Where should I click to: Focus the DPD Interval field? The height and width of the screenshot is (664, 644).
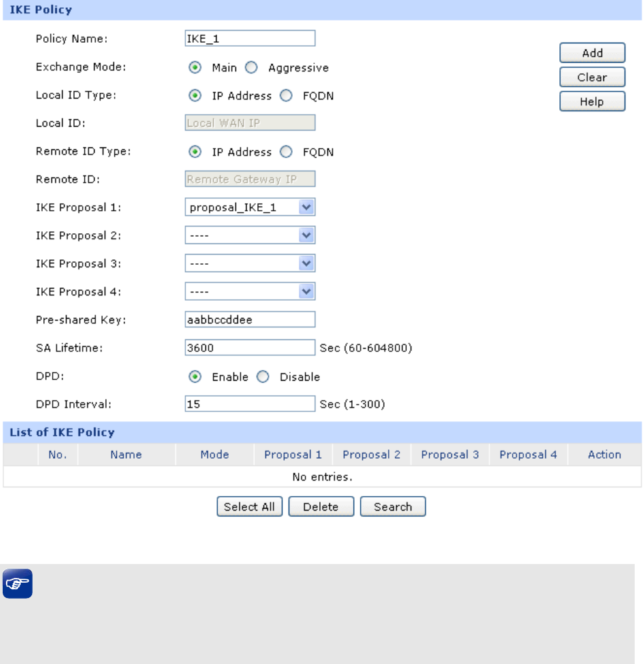250,403
